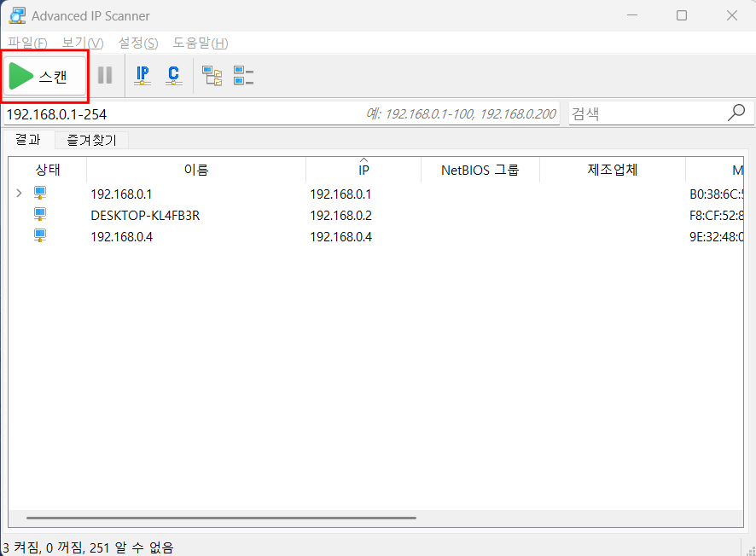Screen dimensions: 756x556
Task: Switch to the 즐겨찾기 tab
Action: click(91, 140)
